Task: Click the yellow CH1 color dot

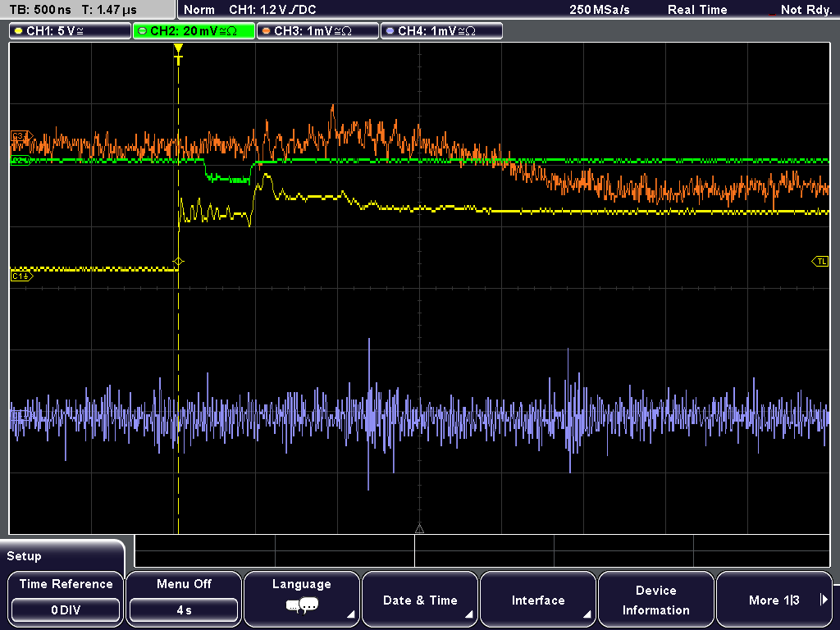Action: pyautogui.click(x=19, y=31)
